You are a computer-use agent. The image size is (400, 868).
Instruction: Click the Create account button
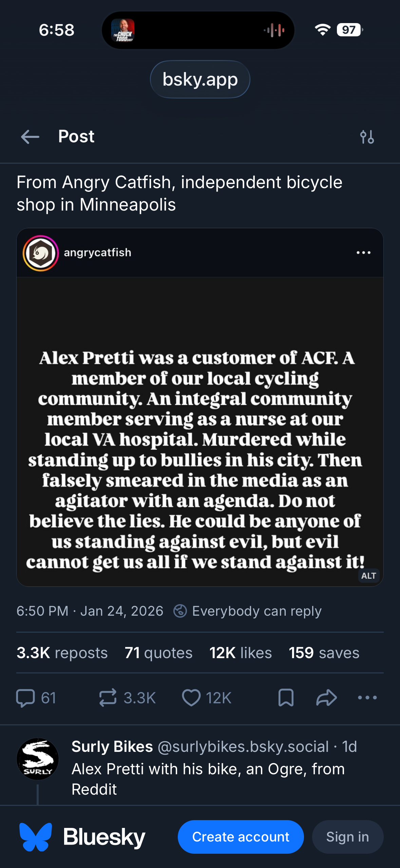(241, 837)
